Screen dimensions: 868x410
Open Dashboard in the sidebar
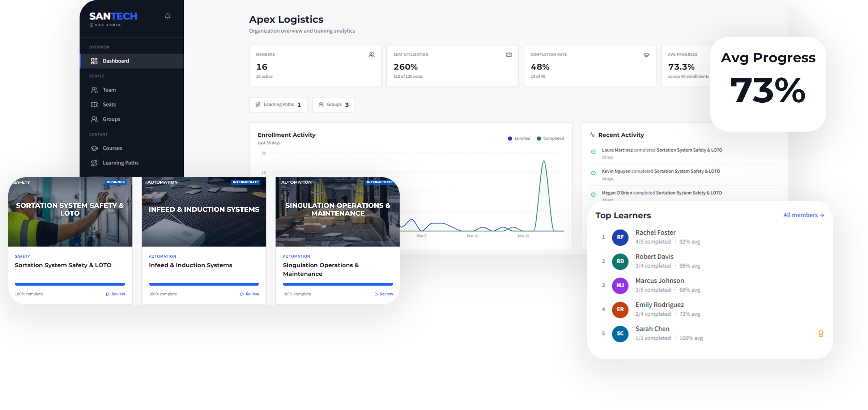pos(116,61)
